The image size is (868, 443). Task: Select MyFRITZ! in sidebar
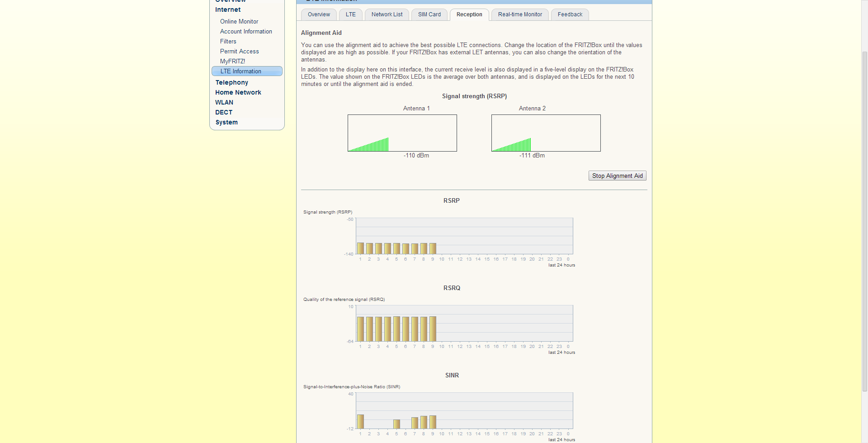point(232,61)
